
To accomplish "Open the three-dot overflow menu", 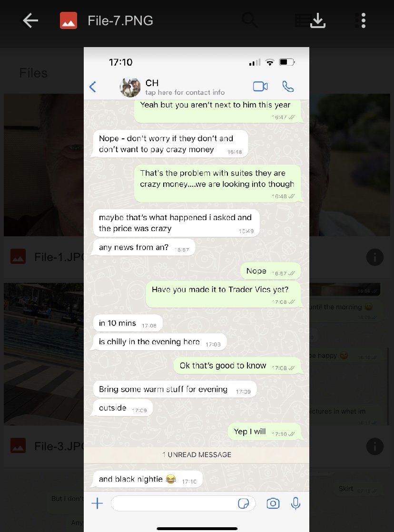I will [x=363, y=21].
